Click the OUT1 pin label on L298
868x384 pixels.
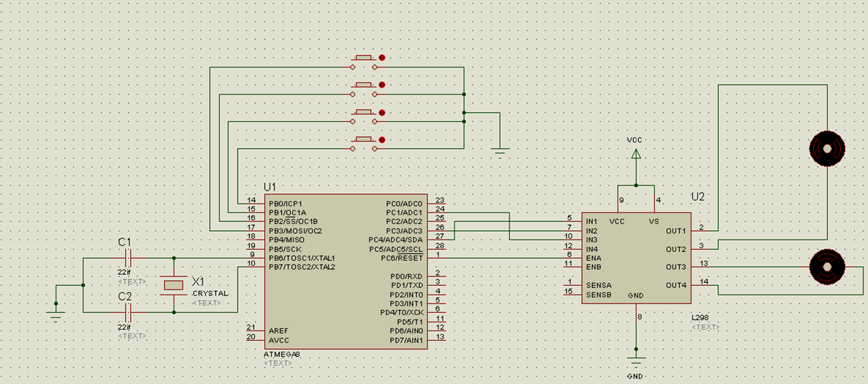676,231
